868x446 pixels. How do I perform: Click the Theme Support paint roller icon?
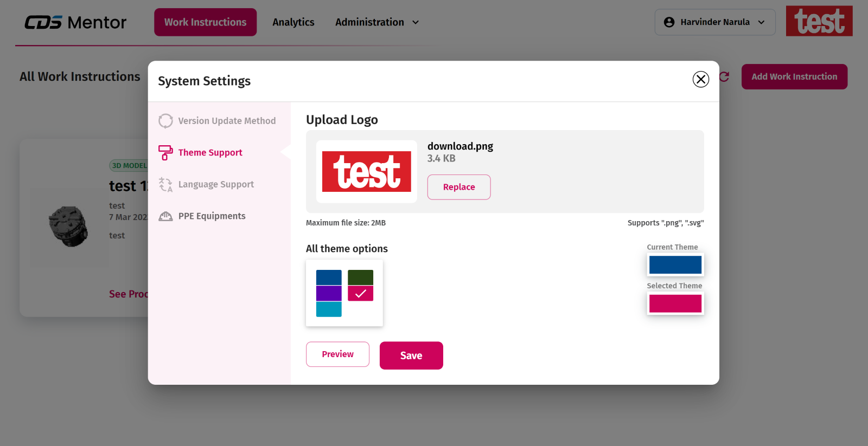coord(165,153)
